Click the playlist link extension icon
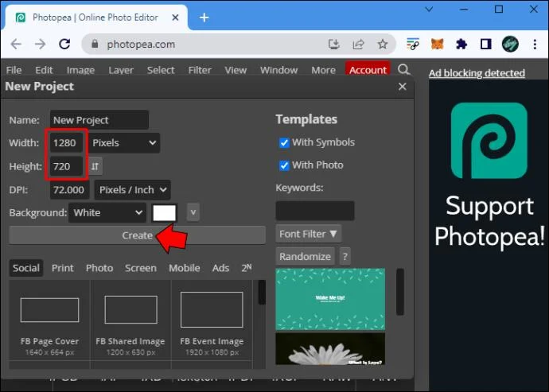This screenshot has width=549, height=392. [413, 44]
